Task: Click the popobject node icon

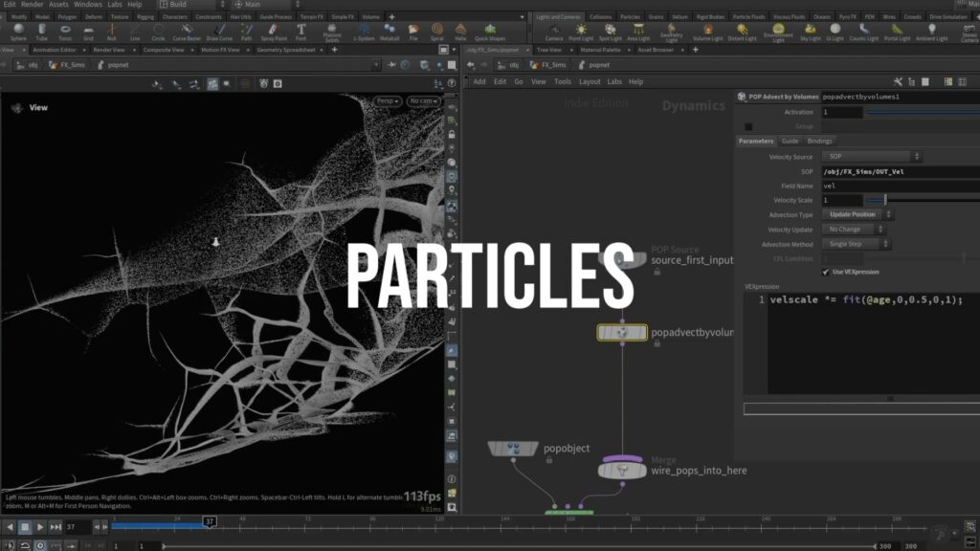Action: (x=513, y=449)
